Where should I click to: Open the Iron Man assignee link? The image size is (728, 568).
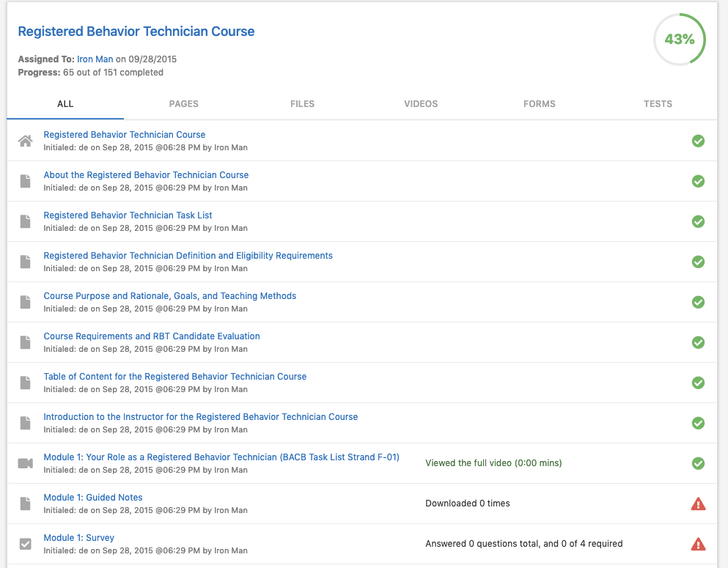click(95, 59)
